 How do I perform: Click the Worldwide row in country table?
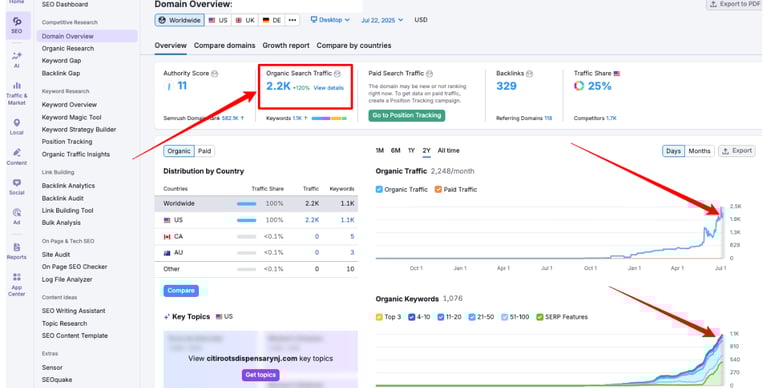(x=256, y=203)
